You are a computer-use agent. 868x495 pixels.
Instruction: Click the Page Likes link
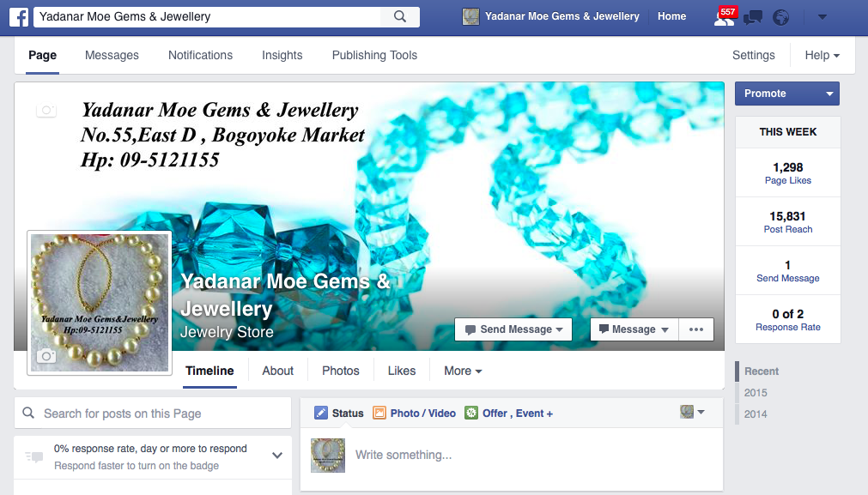pyautogui.click(x=788, y=180)
